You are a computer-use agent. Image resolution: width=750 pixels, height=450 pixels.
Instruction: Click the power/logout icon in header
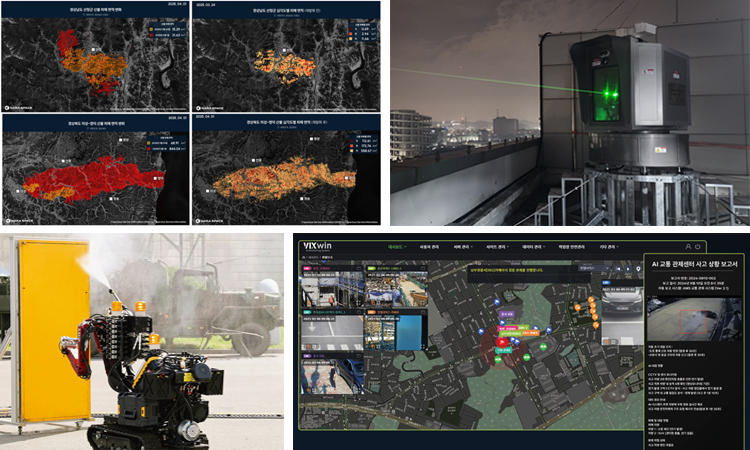click(698, 246)
